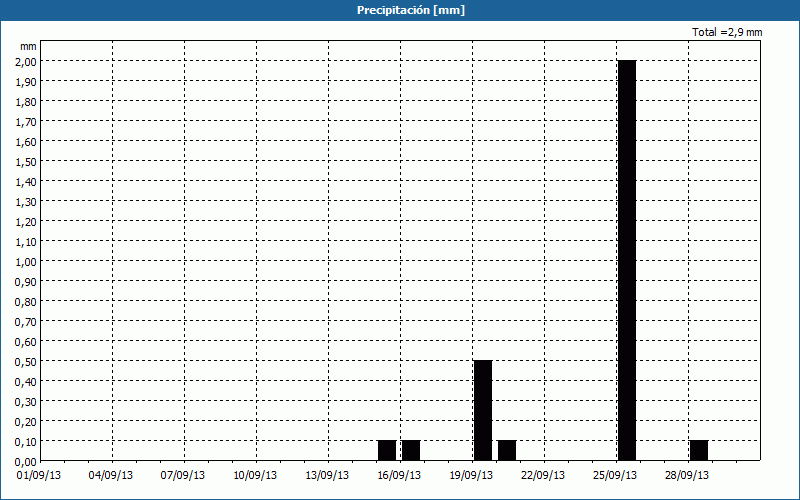This screenshot has height=500, width=800.
Task: Click the 'Total =2,9 mm' label
Action: (727, 32)
